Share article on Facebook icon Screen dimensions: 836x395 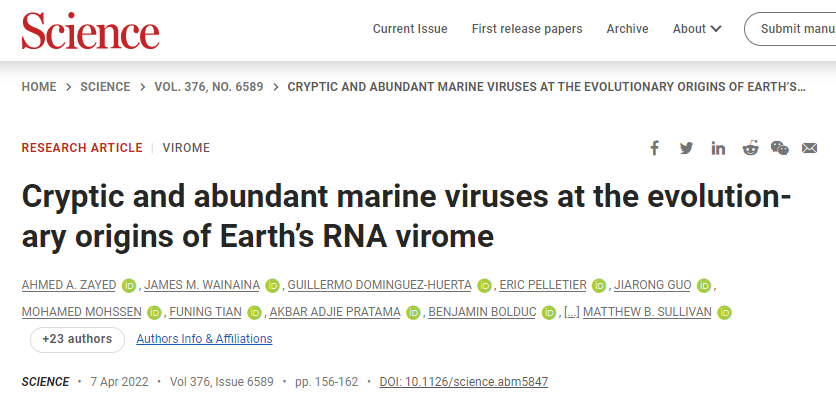(x=654, y=148)
